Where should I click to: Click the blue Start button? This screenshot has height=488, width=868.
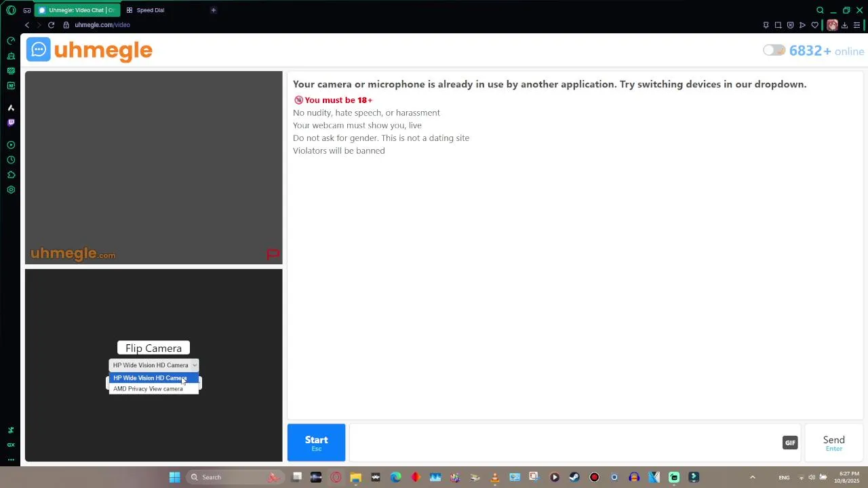pos(317,443)
